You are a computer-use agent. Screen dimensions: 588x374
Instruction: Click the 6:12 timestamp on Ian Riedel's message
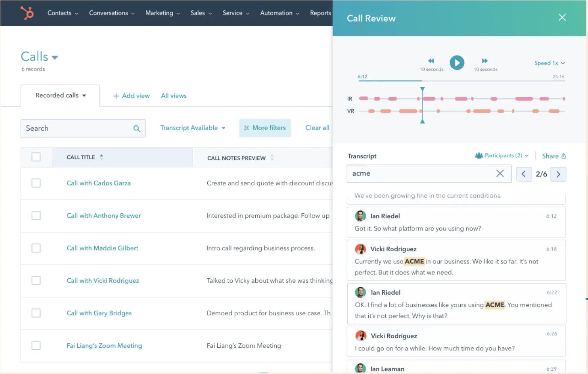[551, 216]
